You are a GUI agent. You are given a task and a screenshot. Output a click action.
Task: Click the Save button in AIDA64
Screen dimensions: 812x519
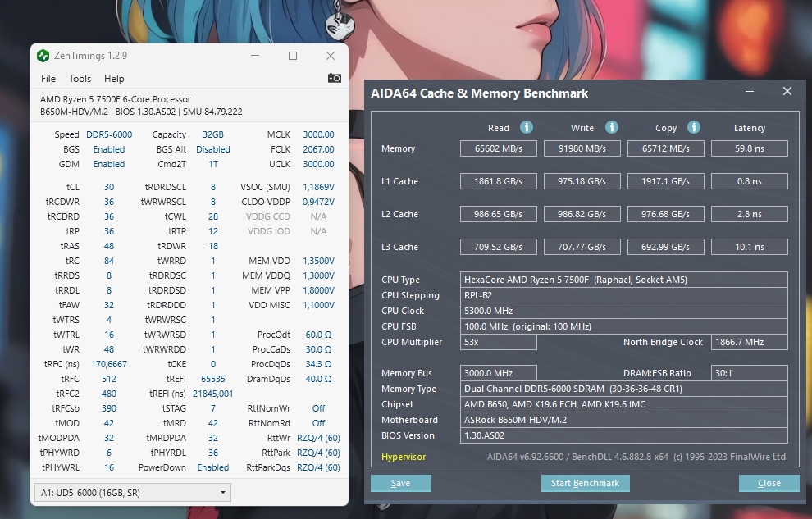401,483
